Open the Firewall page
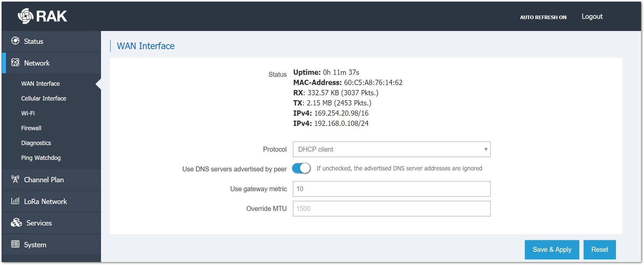Screen dimensions: 644x265 click(x=31, y=128)
